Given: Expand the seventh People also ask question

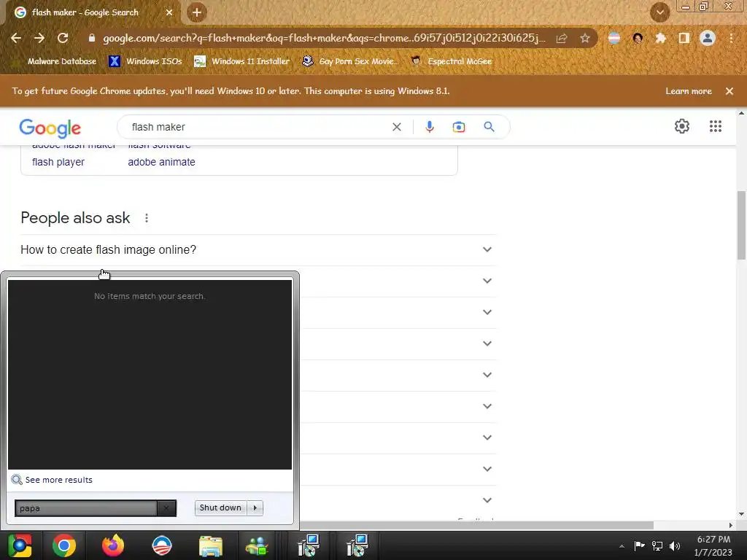Looking at the screenshot, I should [x=487, y=437].
